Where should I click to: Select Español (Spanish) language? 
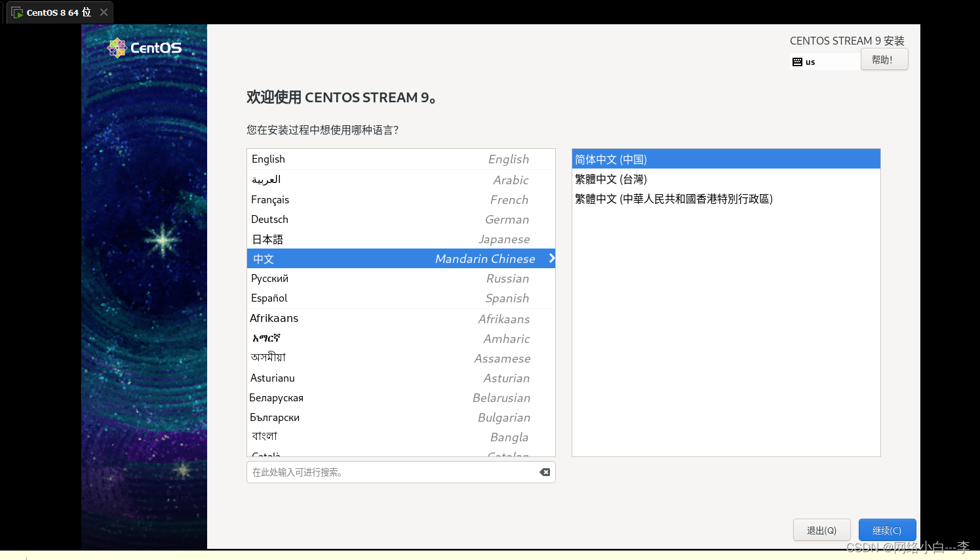pyautogui.click(x=401, y=298)
